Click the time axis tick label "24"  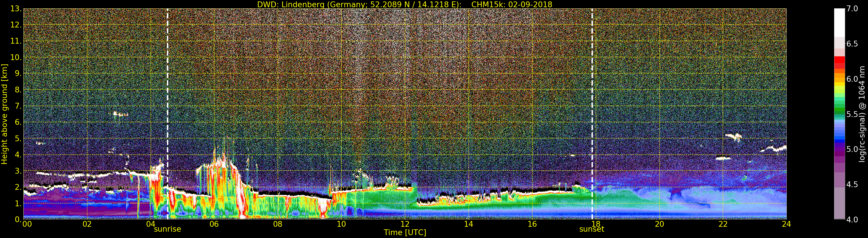786,224
